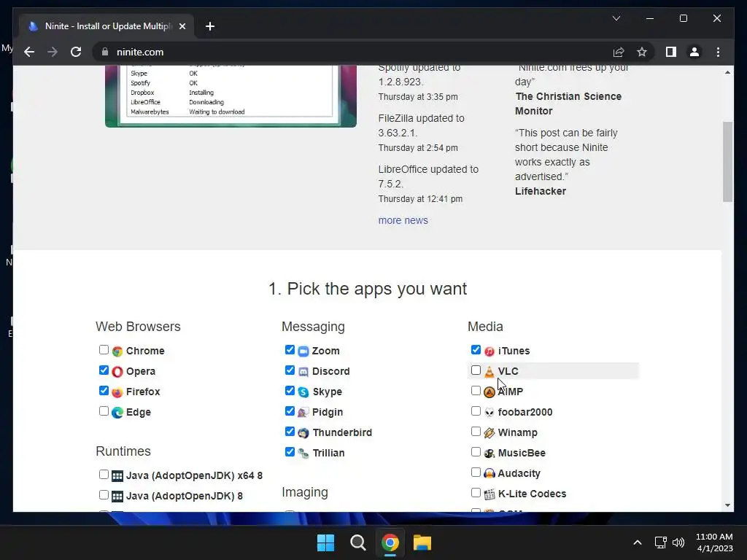
Task: Click the foobar2000 alien icon
Action: click(x=489, y=413)
